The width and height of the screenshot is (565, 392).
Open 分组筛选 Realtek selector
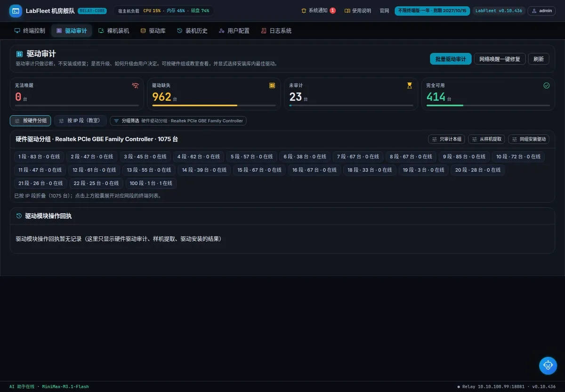178,121
